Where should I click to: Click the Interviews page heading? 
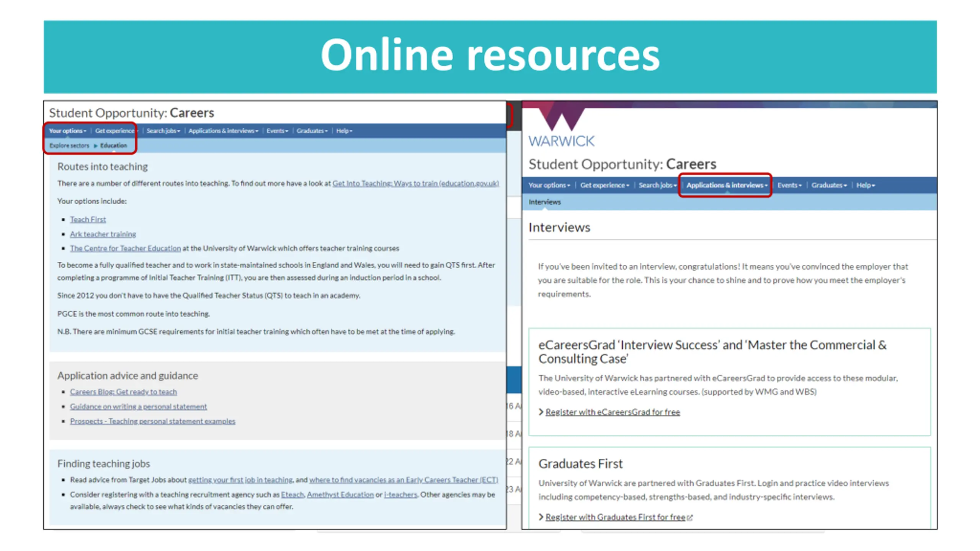point(559,227)
